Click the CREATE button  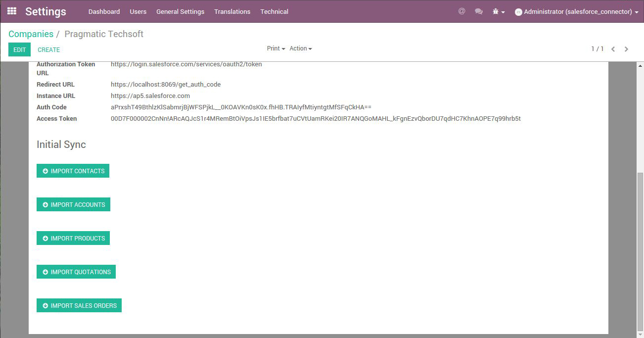pyautogui.click(x=48, y=49)
